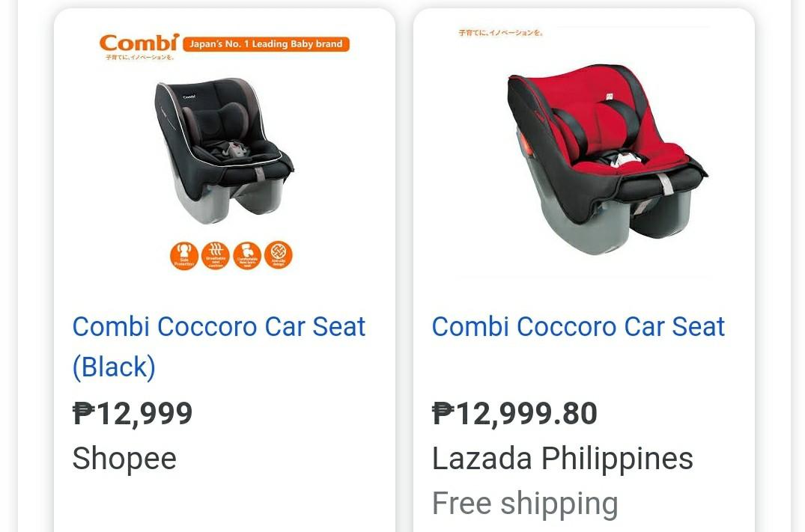
Task: Click the Shopee seller name
Action: pyautogui.click(x=124, y=458)
